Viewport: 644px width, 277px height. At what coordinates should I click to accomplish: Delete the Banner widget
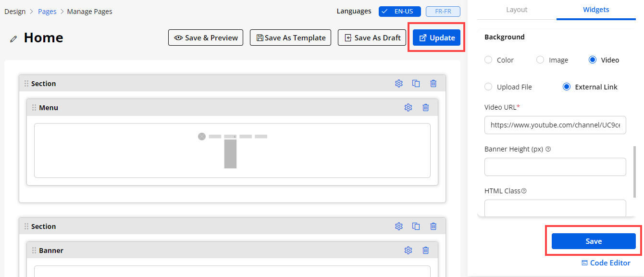pyautogui.click(x=425, y=251)
